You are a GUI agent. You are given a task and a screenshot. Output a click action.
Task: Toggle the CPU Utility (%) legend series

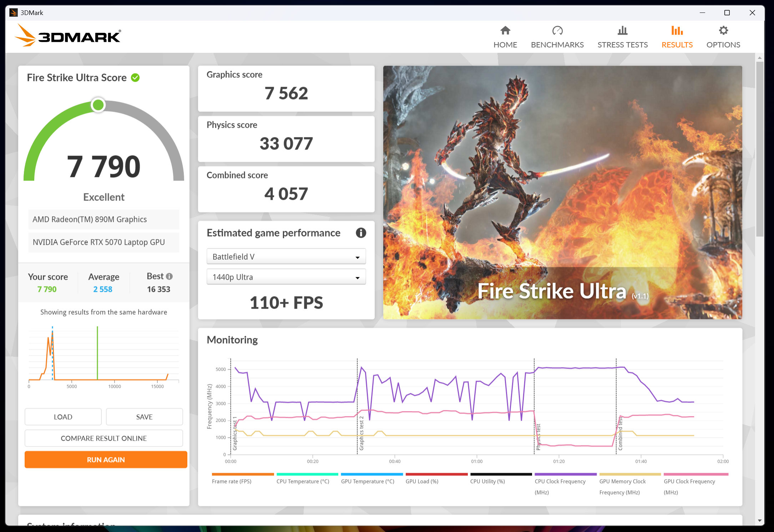(x=501, y=478)
